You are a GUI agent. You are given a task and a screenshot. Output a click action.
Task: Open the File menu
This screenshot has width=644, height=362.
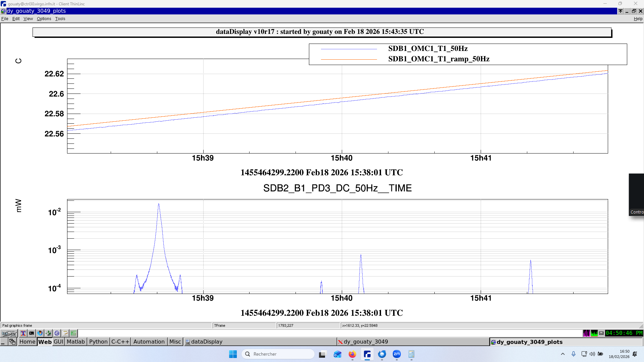click(x=5, y=19)
